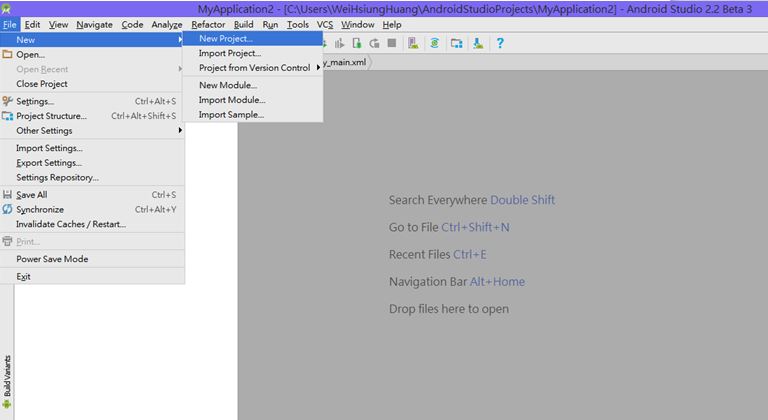
Task: Click Sync Project with Gradle Files icon
Action: [434, 43]
